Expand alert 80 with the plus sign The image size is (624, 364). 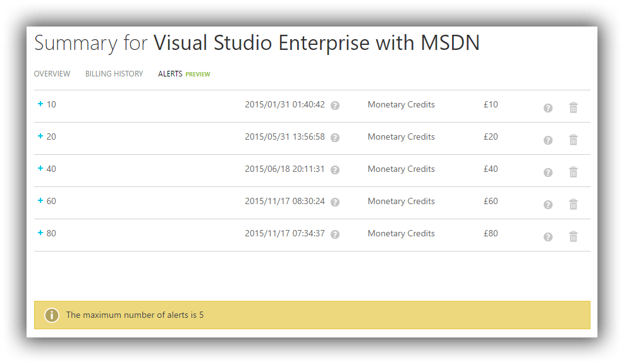[40, 233]
